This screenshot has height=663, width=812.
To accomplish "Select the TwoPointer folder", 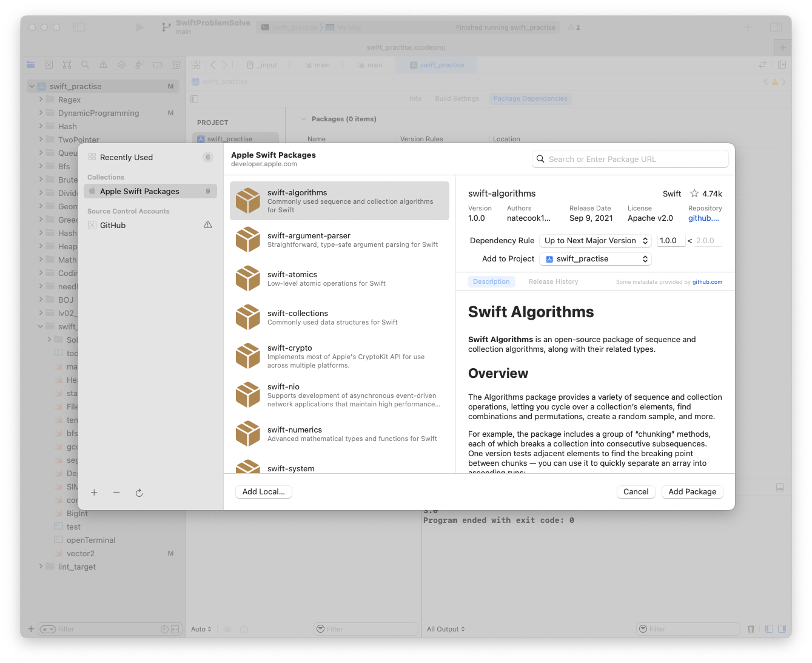I will tap(78, 140).
